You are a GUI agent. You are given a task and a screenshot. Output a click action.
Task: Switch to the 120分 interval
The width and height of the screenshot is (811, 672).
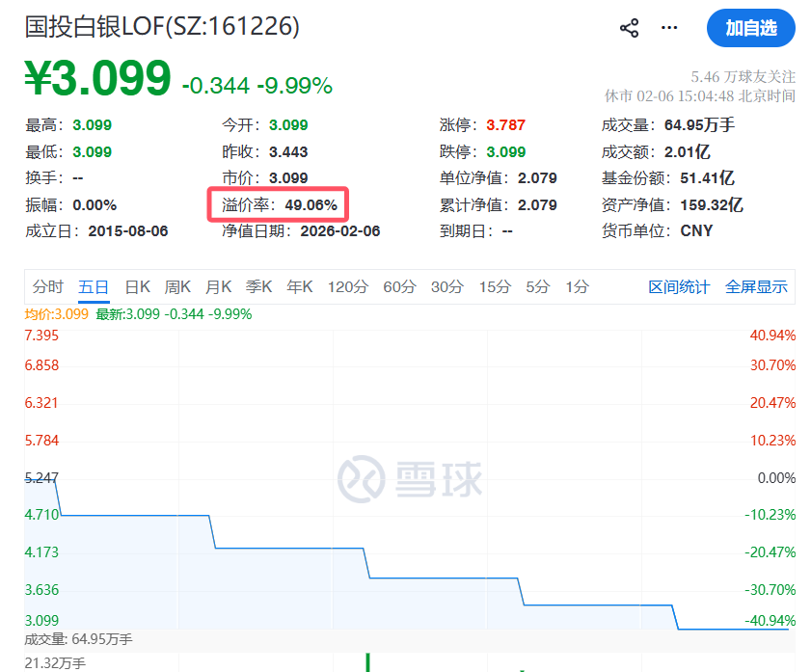[348, 286]
